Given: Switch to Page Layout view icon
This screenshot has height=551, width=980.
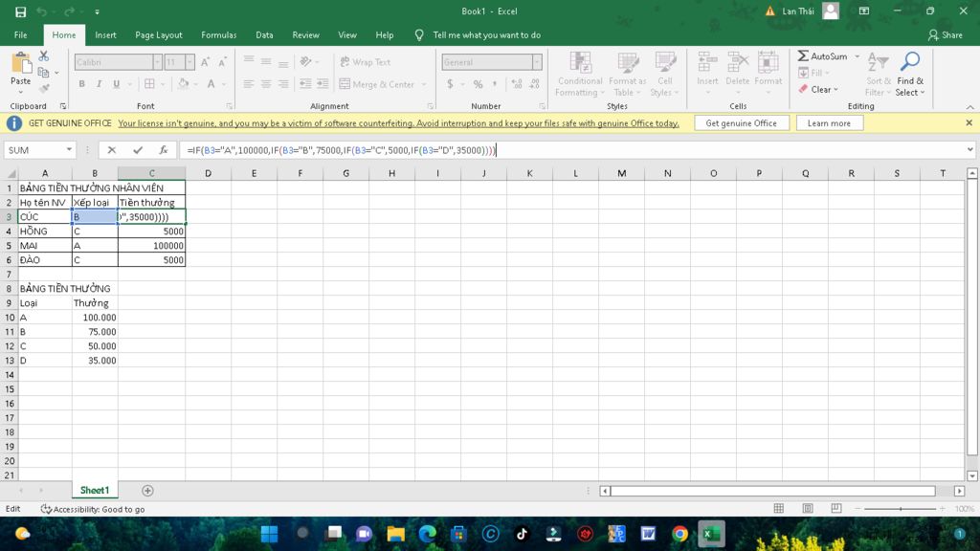Looking at the screenshot, I should (808, 509).
